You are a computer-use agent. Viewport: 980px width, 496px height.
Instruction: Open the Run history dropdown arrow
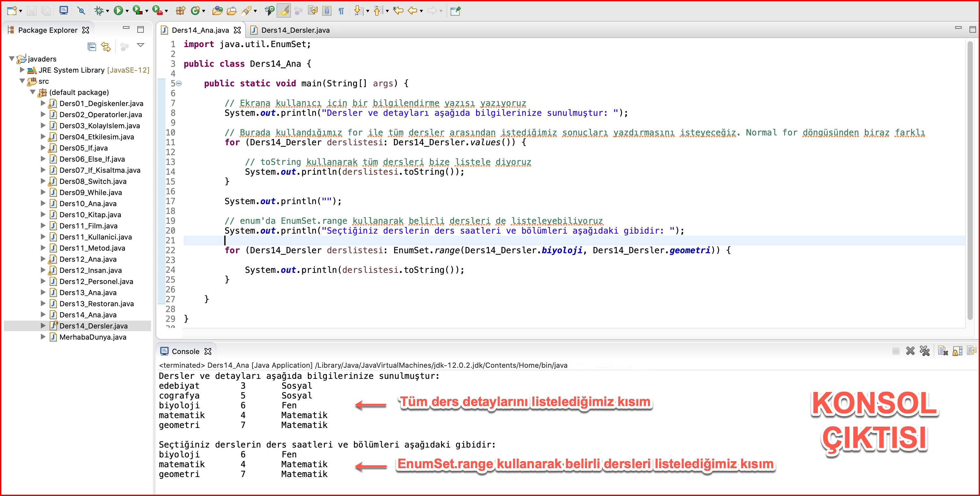[127, 11]
